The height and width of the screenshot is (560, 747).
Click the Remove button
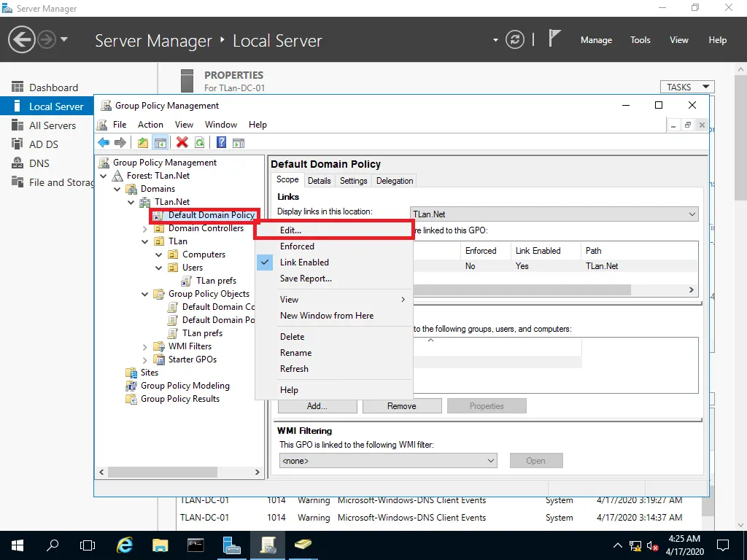coord(402,405)
